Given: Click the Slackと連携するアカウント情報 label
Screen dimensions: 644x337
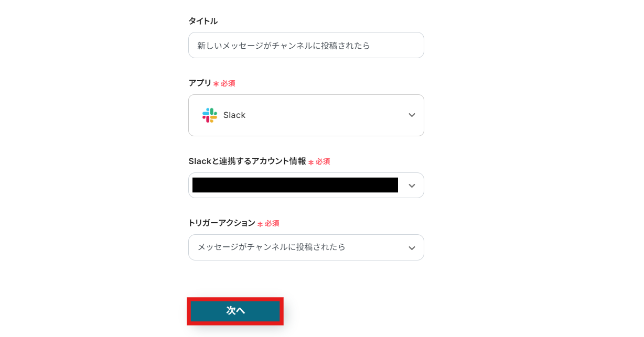Looking at the screenshot, I should point(247,161).
